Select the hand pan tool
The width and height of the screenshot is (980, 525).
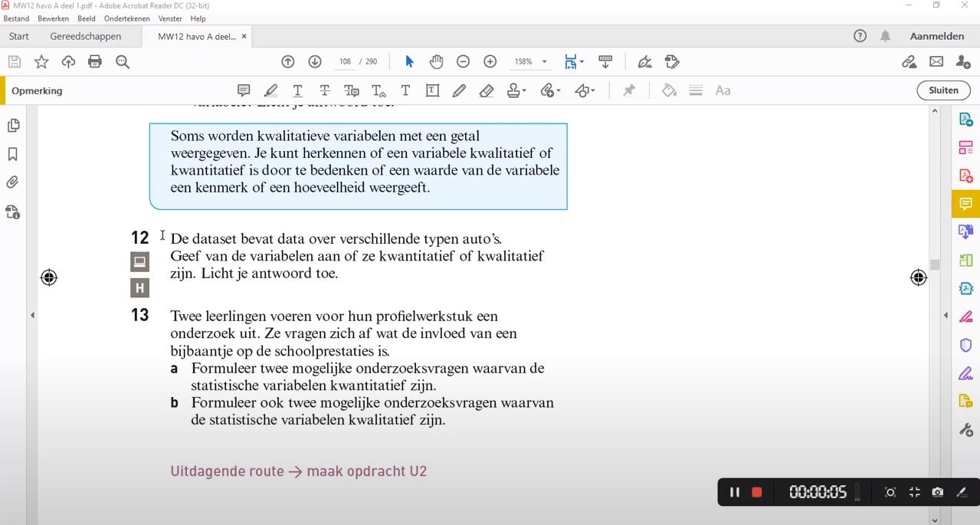coord(436,62)
